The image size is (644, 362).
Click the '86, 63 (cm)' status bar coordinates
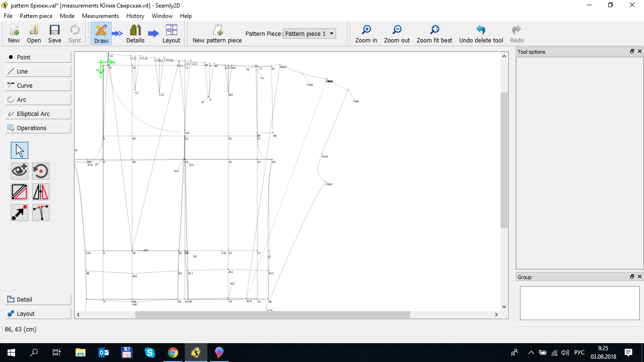(x=20, y=329)
